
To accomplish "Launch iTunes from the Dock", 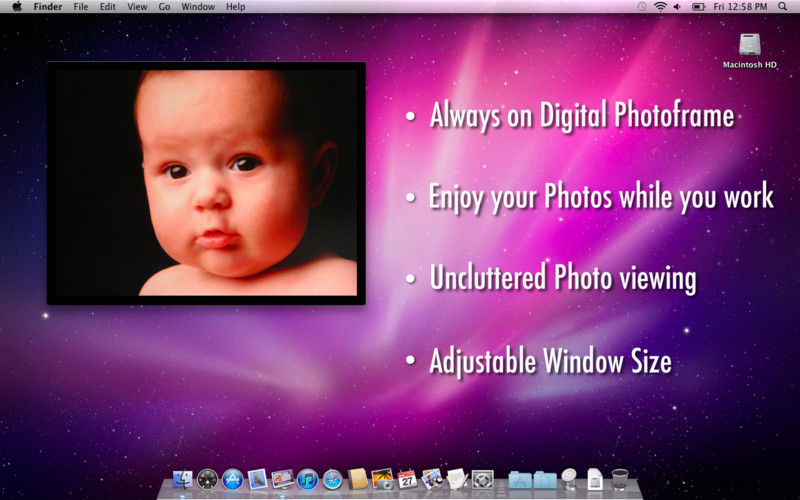I will 308,480.
